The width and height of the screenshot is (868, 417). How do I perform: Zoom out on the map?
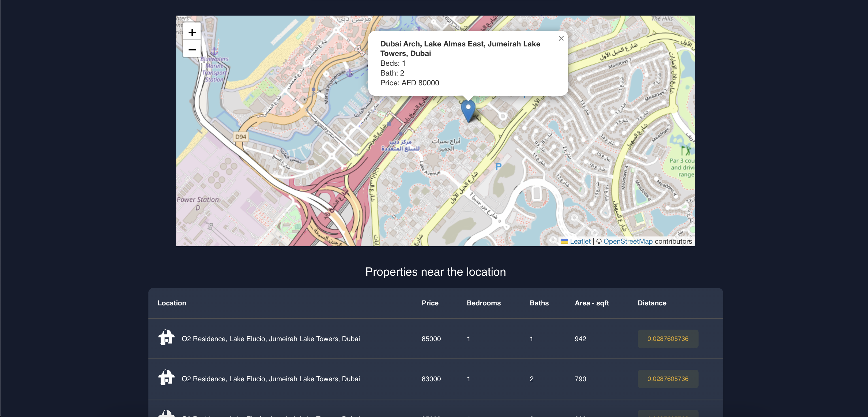192,49
